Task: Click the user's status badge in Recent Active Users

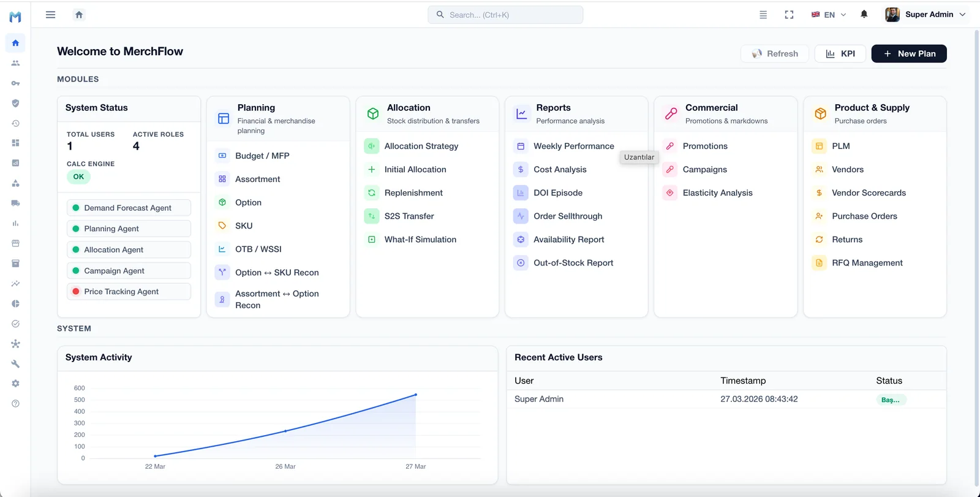Action: pyautogui.click(x=891, y=400)
